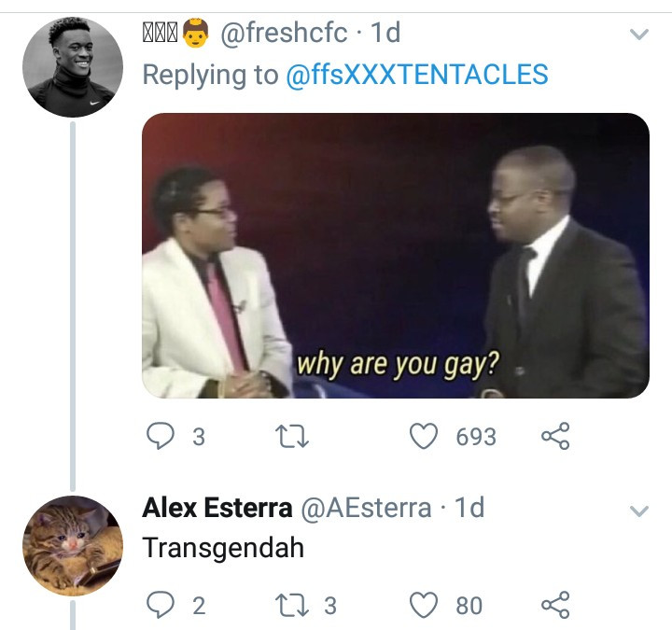Viewport: 672px width, 630px height.
Task: Like Alex Esterra's tweet with 80 likes
Action: 424,605
